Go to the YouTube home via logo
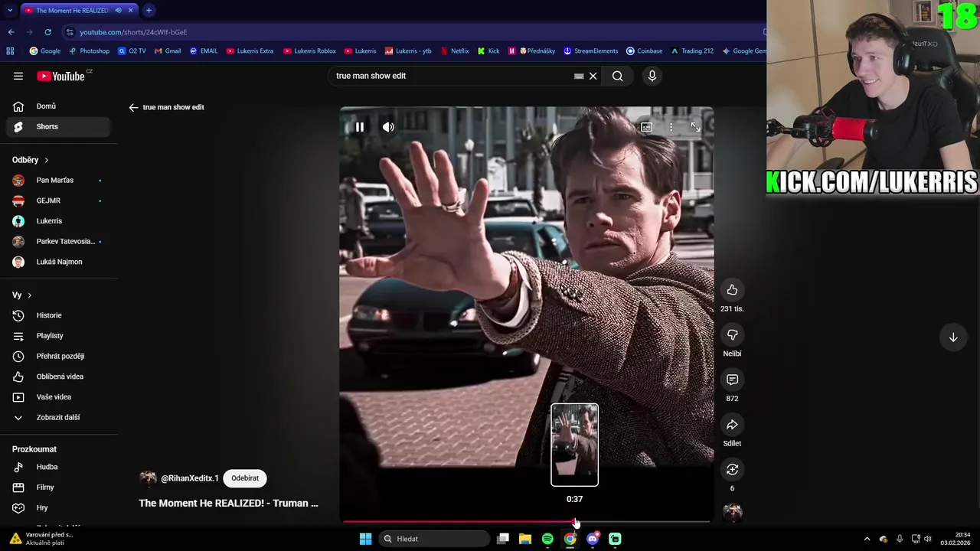This screenshot has height=551, width=980. 60,76
